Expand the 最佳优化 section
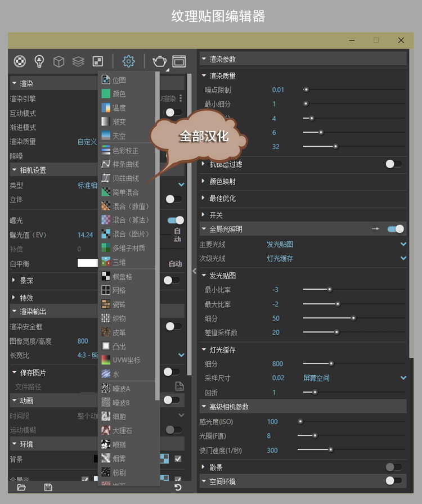Image resolution: width=422 pixels, height=504 pixels. (x=203, y=197)
